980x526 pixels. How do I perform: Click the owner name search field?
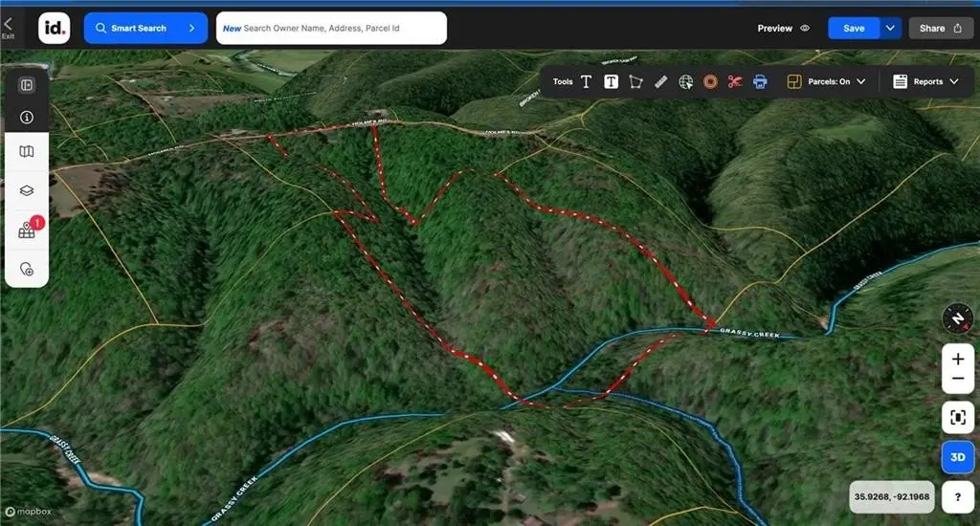click(x=331, y=29)
